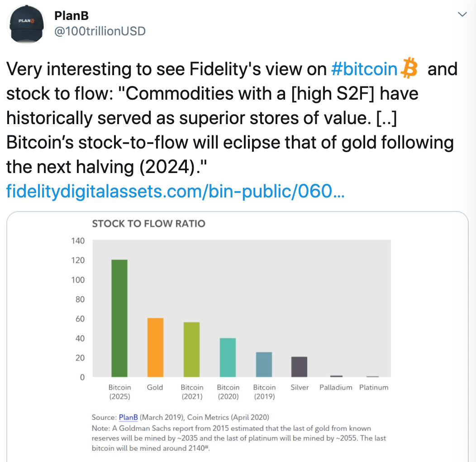Select the olive Bitcoin (2021) bar
The image size is (476, 462).
pyautogui.click(x=191, y=350)
